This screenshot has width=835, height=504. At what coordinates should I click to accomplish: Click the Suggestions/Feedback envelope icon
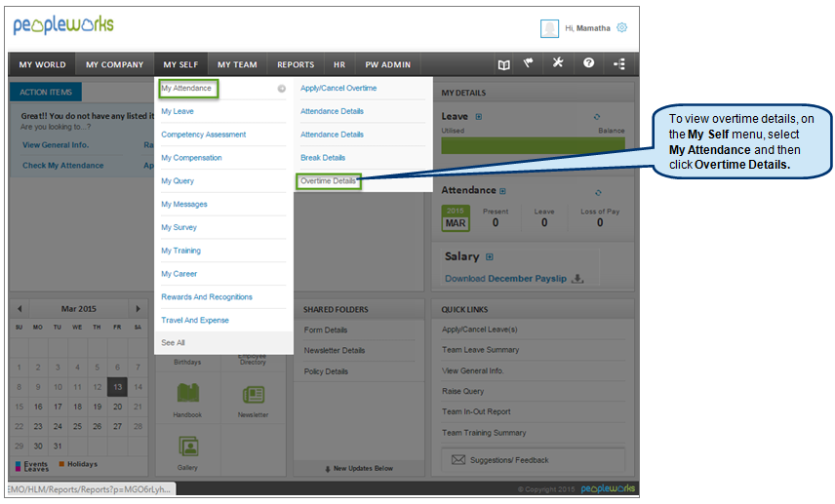click(457, 460)
